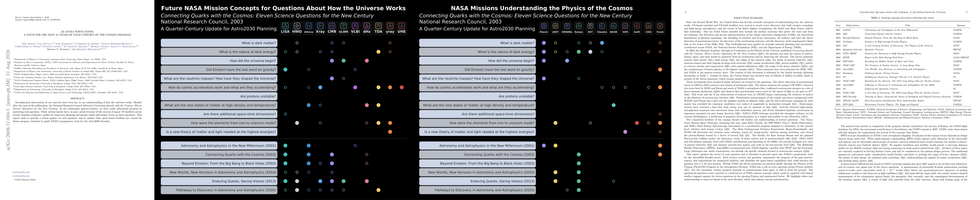Select the COSI mission icon
980x200 pixels.
[648, 26]
